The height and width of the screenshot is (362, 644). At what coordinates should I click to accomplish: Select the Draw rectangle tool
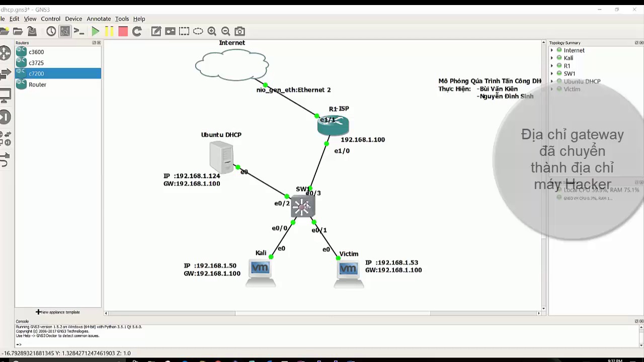coord(184,31)
